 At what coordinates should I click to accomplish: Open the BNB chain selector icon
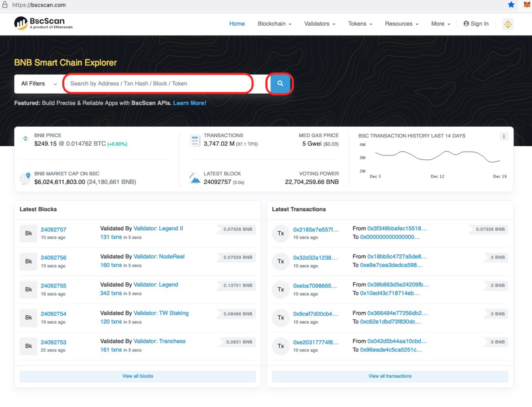tap(508, 24)
